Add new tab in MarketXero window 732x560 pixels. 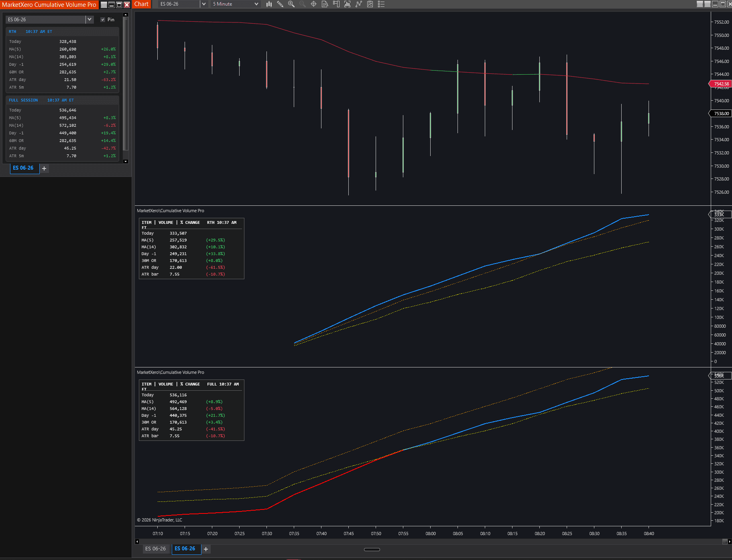click(44, 168)
